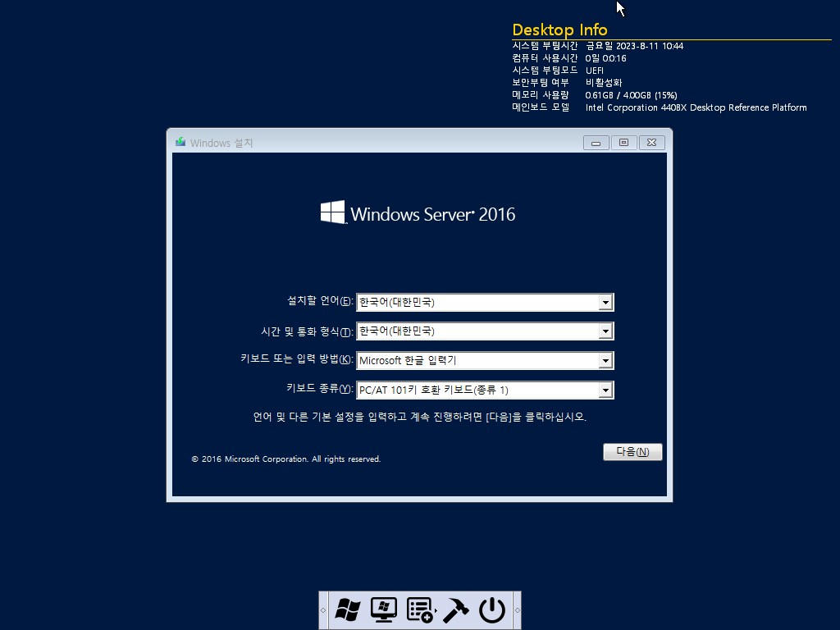Viewport: 840px width, 630px height.
Task: Click the Windows Server 2016 logo
Action: (418, 213)
